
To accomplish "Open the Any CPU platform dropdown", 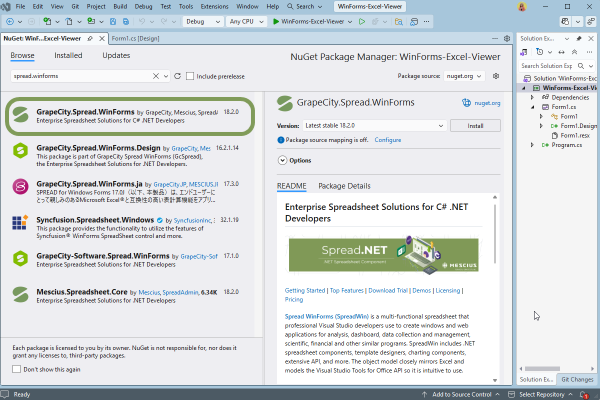I will coord(246,22).
